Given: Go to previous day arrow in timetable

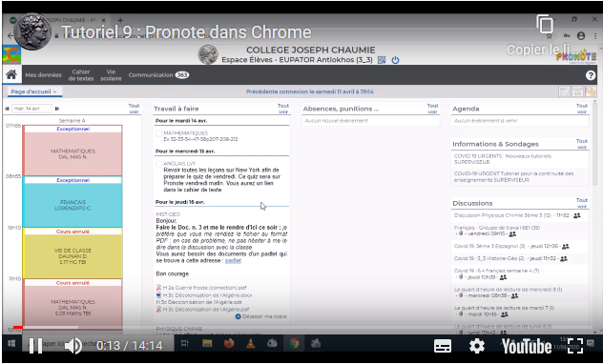Looking at the screenshot, I should tap(7, 109).
